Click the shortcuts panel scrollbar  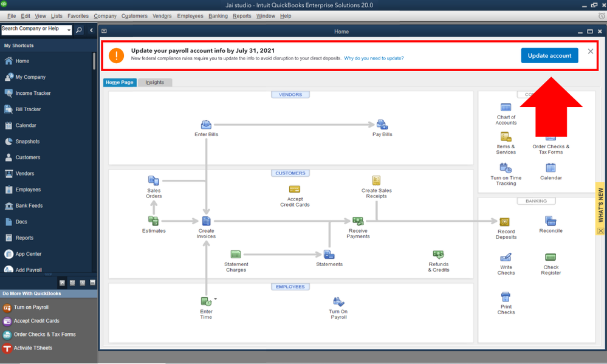94,62
